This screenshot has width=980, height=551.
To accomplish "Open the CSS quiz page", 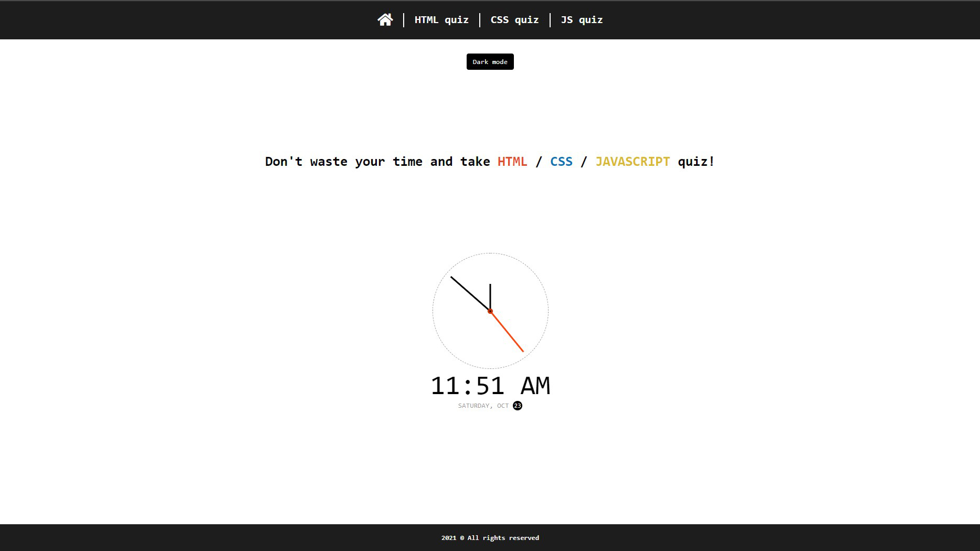I will pyautogui.click(x=514, y=20).
